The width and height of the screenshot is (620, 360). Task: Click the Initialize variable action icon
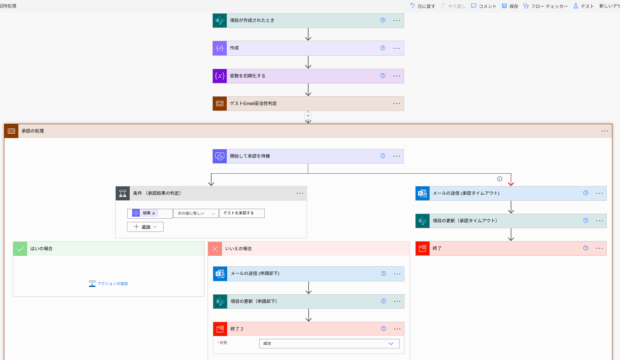tap(220, 76)
